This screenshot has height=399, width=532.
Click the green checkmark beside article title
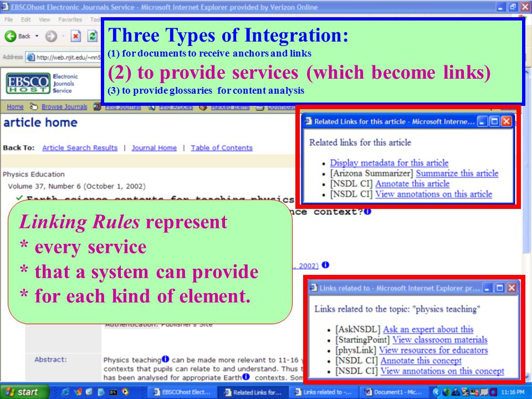click(x=19, y=198)
